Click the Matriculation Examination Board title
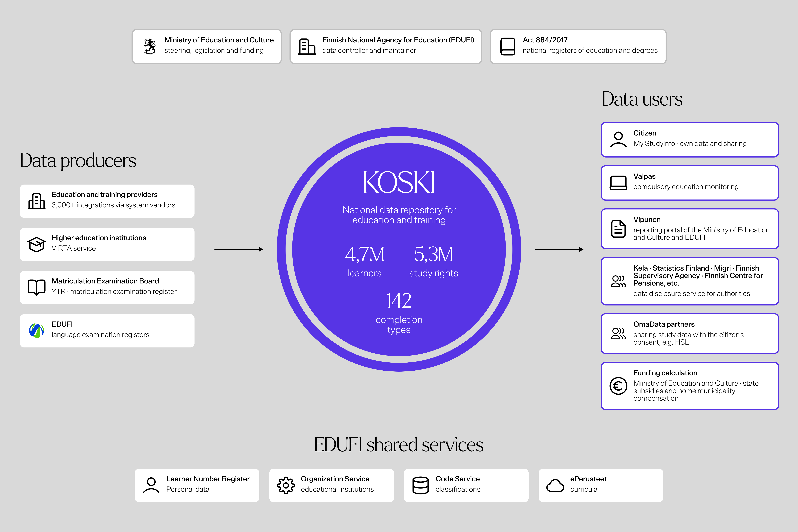The height and width of the screenshot is (532, 798). coord(105,281)
